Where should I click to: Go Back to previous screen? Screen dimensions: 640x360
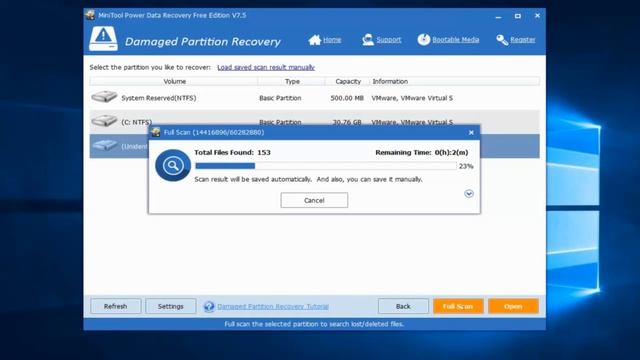coord(403,306)
